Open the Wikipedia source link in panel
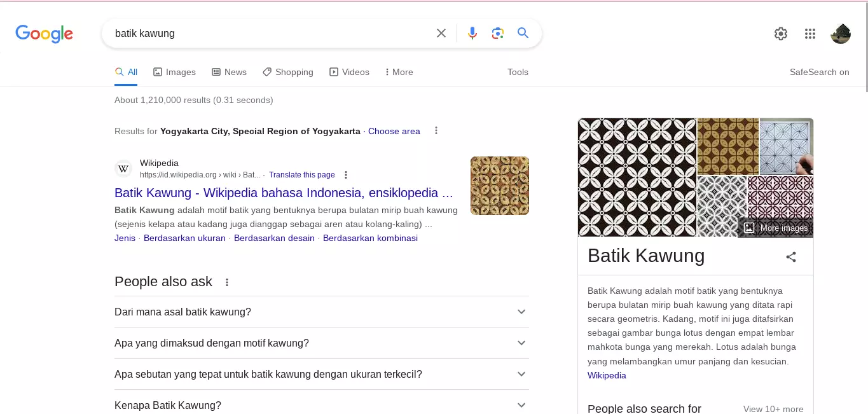Viewport: 868px width, 414px height. (x=607, y=375)
